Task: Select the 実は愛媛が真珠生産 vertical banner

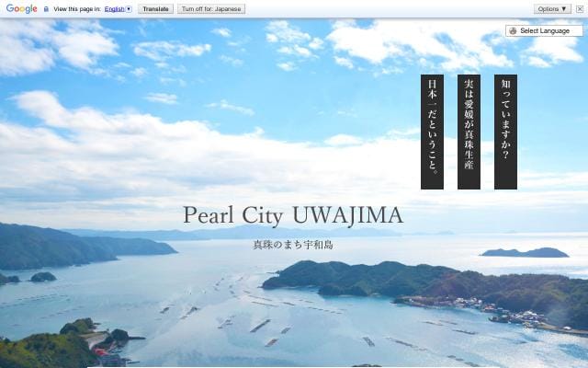Action: [x=469, y=132]
